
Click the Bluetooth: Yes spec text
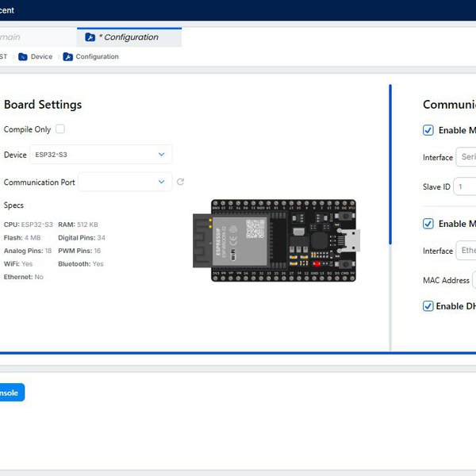click(x=81, y=264)
